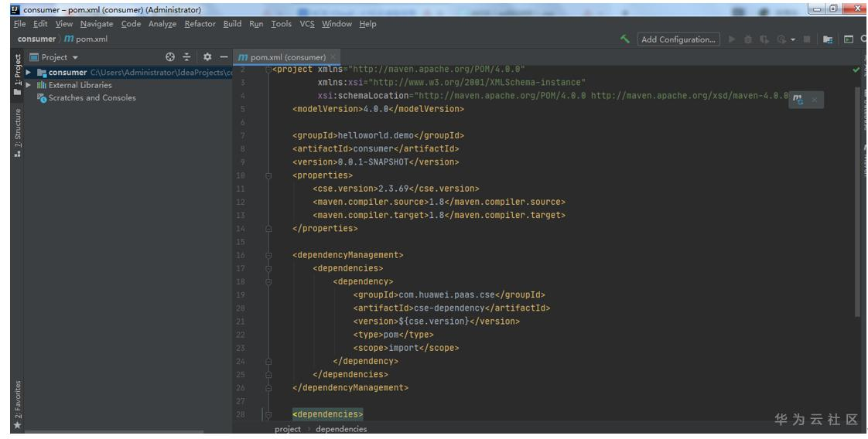Open the Tools menu

coord(282,24)
